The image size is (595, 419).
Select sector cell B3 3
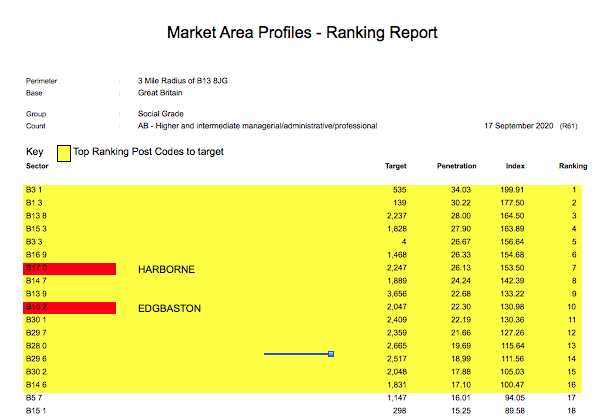coord(34,242)
